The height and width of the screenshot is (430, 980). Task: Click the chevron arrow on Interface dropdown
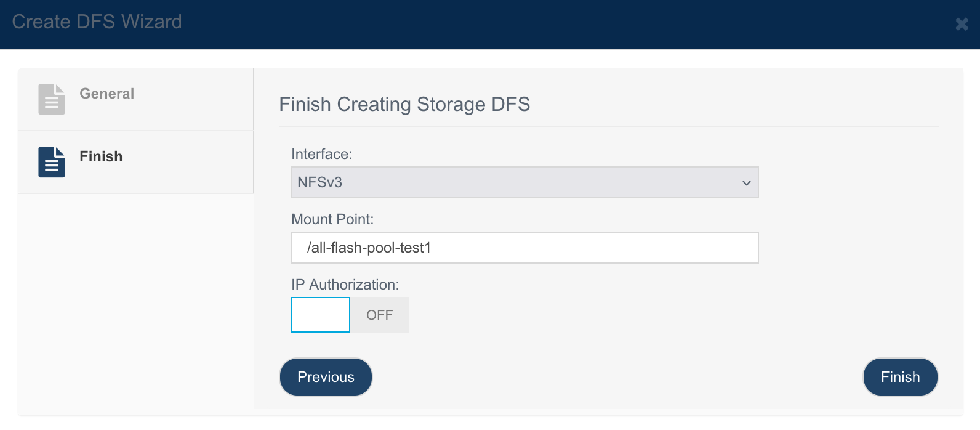coord(746,183)
